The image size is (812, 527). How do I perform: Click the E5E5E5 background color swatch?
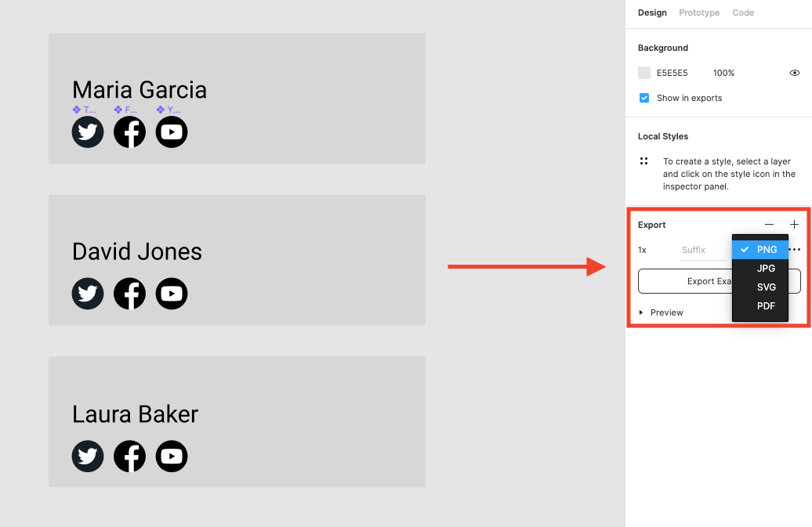[x=644, y=73]
